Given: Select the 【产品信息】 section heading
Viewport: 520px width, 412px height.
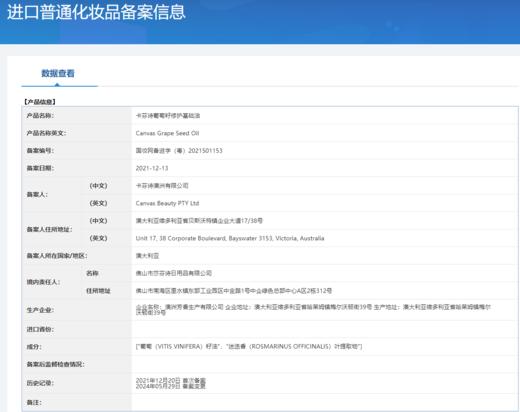Looking at the screenshot, I should tap(40, 102).
